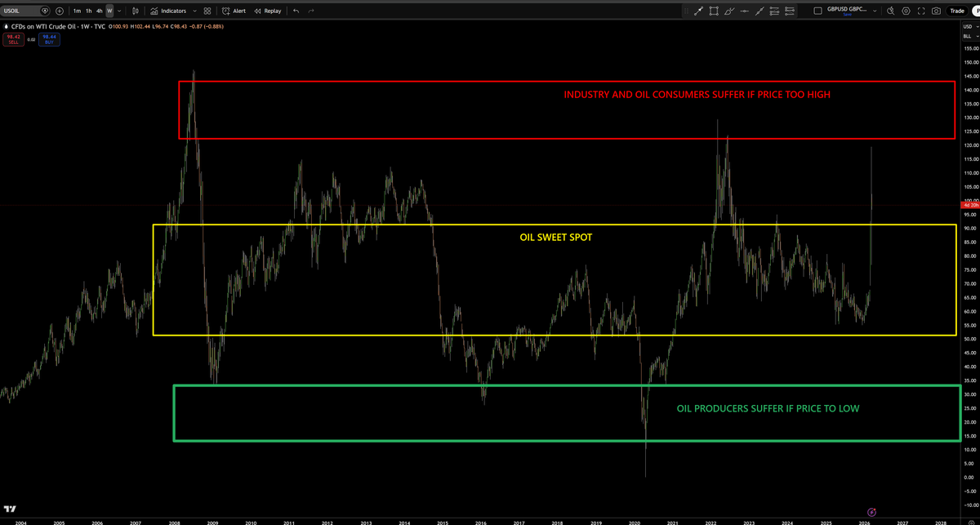
Task: Select the Rectangle drawing tool
Action: point(714,11)
